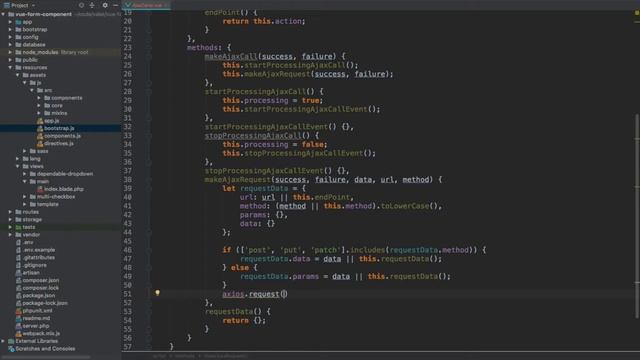The image size is (640, 360).
Task: Select the open editor tab at top
Action: click(x=146, y=5)
